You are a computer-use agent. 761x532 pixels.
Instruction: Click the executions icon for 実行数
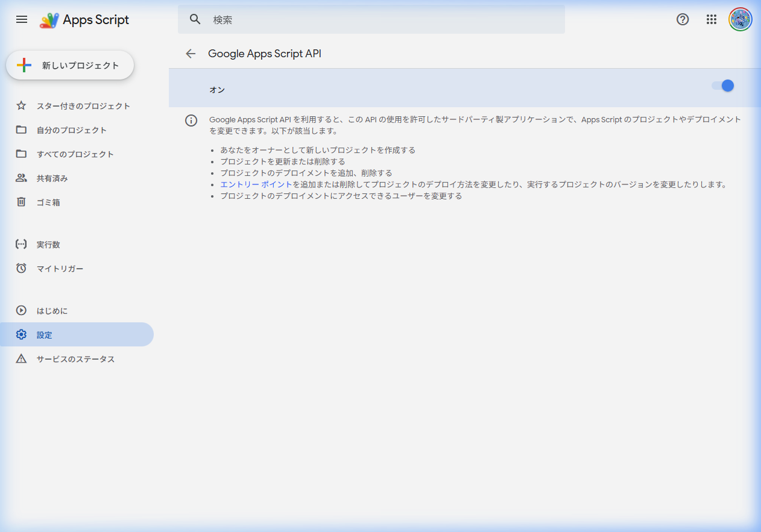[x=21, y=245]
